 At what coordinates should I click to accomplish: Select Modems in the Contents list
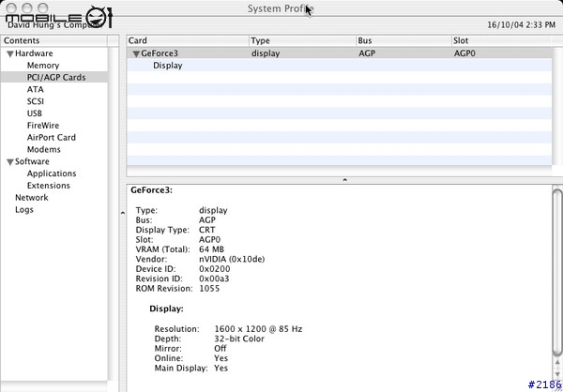[43, 149]
